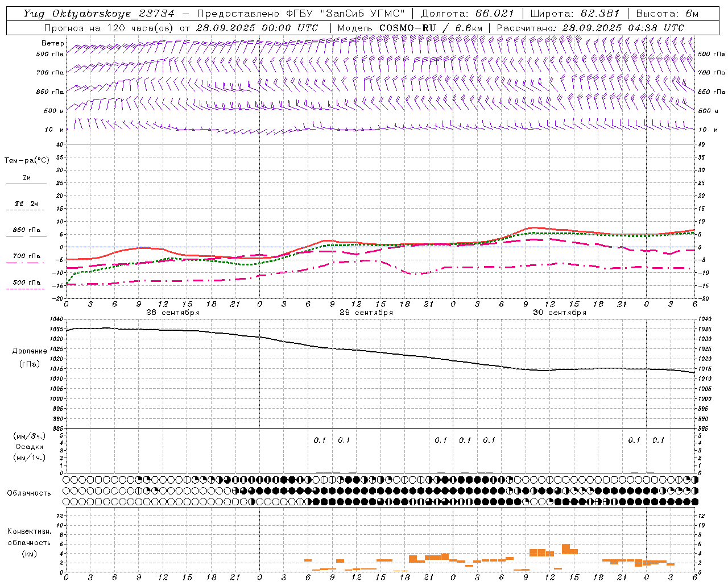Image resolution: width=728 pixels, height=582 pixels.
Task: Click the Тем-ра(°C) axis title
Action: pos(27,161)
